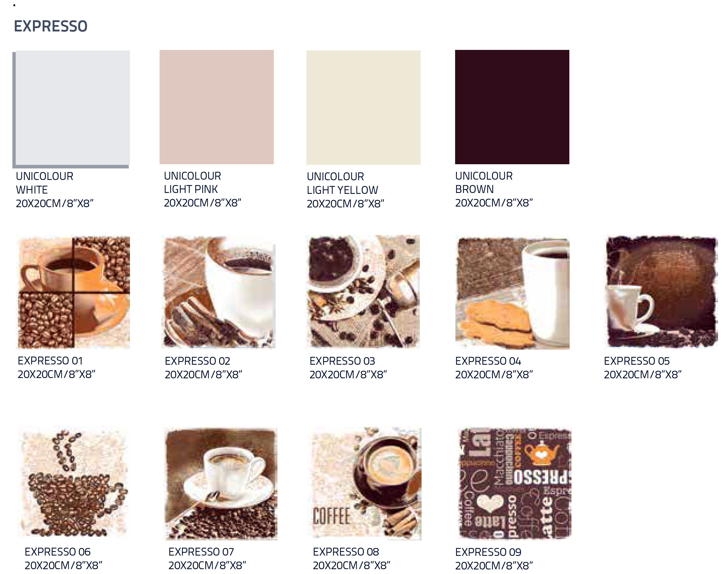Choose the Unicolour Light Yellow swatch
The image size is (728, 574).
tap(363, 108)
